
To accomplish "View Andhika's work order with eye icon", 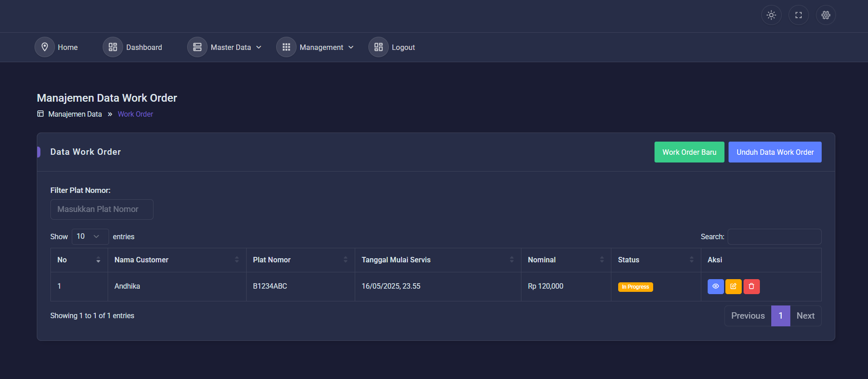I will [x=715, y=286].
